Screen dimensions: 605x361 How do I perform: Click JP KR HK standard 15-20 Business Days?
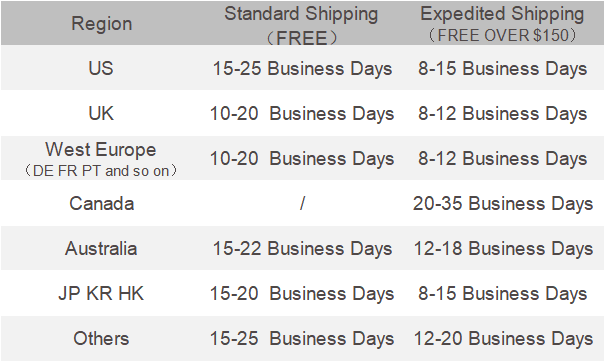(x=302, y=294)
